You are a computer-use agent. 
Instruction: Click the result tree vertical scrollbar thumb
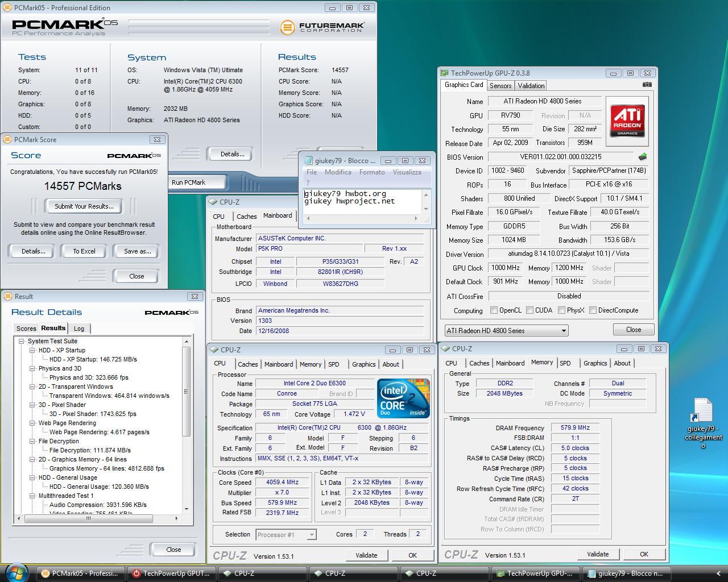coord(186,392)
